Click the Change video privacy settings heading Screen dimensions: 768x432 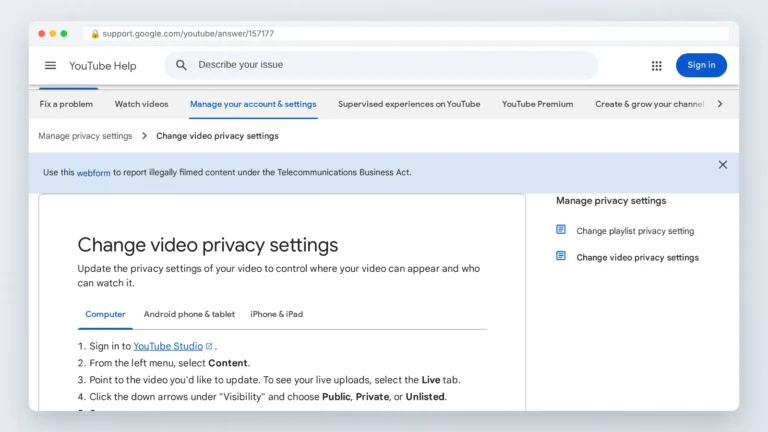click(208, 244)
